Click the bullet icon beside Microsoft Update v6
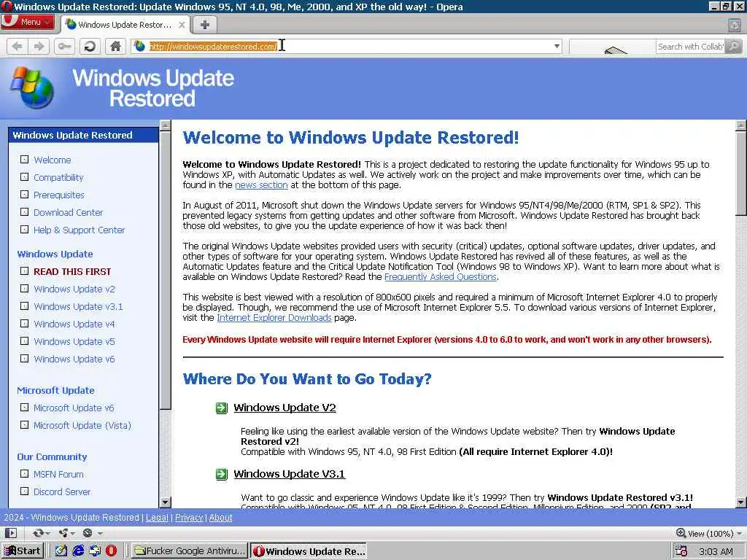Screen dimensions: 747x560 tap(24, 408)
